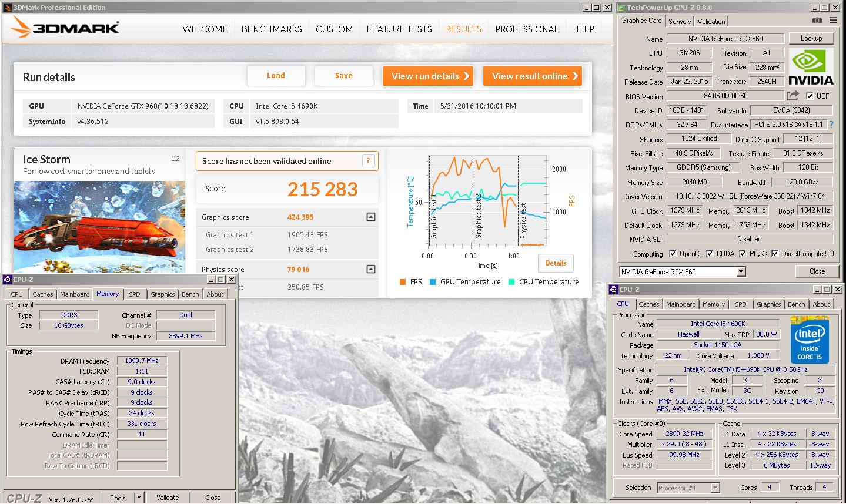Viewport: 846px width, 504px height.
Task: Click the Core Speed value in CPU-Z
Action: tap(684, 434)
